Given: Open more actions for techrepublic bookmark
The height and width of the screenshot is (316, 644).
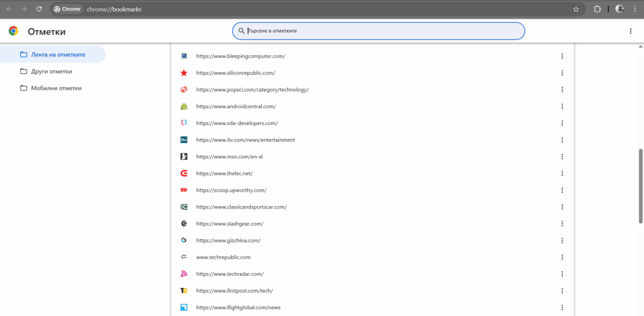Looking at the screenshot, I should (562, 258).
